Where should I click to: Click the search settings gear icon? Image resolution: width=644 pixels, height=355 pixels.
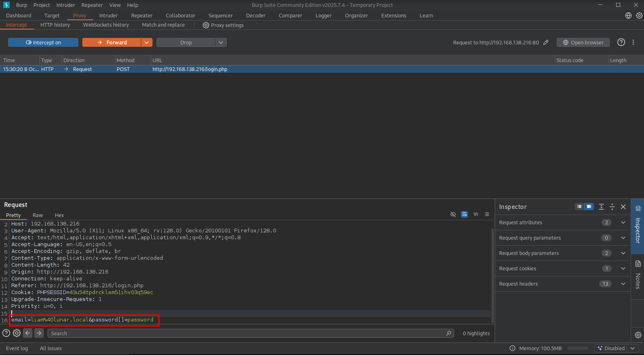point(17,333)
